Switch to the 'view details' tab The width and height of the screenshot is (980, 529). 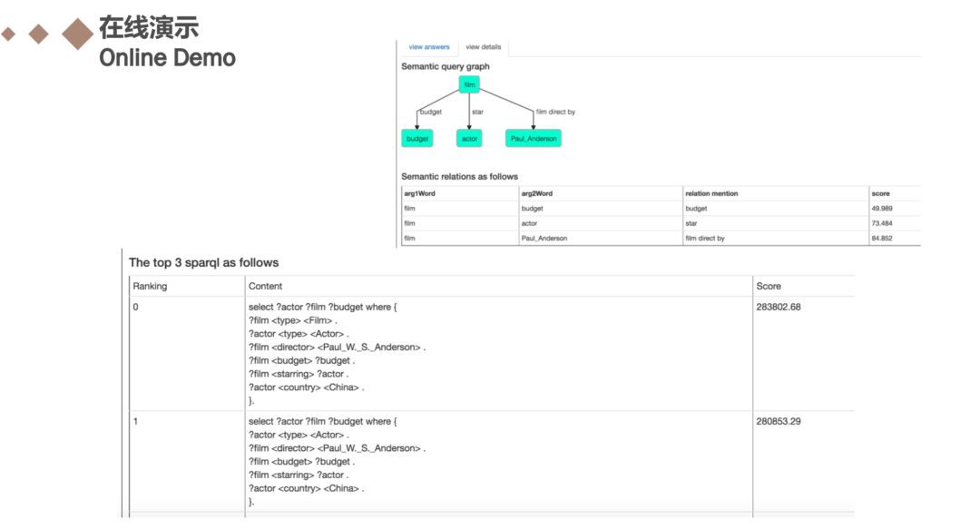(x=483, y=47)
